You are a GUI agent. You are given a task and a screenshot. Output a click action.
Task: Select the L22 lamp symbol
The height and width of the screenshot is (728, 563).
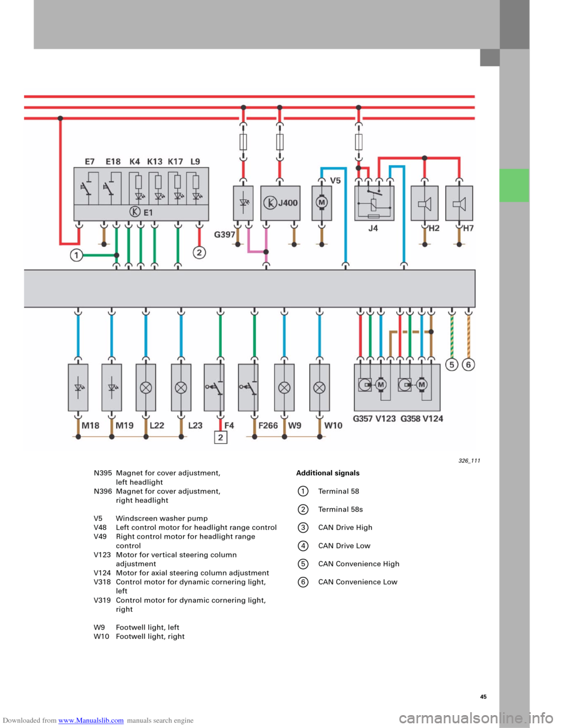pos(146,387)
